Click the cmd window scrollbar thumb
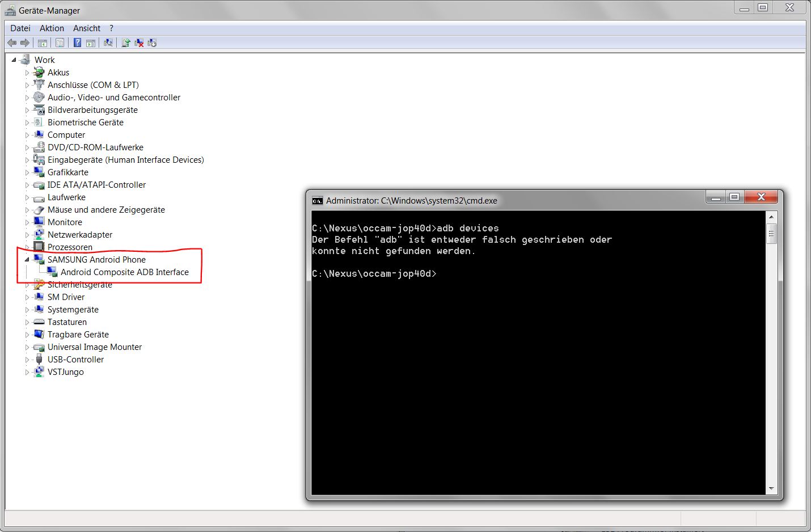Screen dimensions: 811x532 pos(771,233)
